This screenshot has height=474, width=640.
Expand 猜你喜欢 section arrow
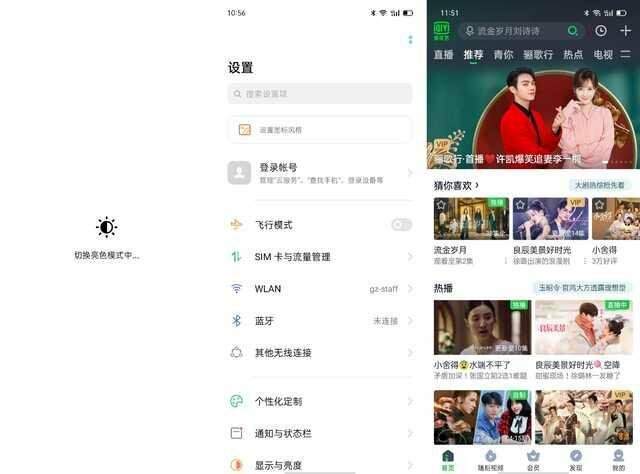477,185
